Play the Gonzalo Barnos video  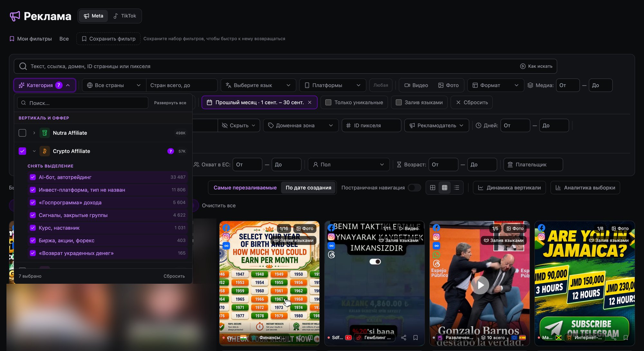(x=480, y=285)
